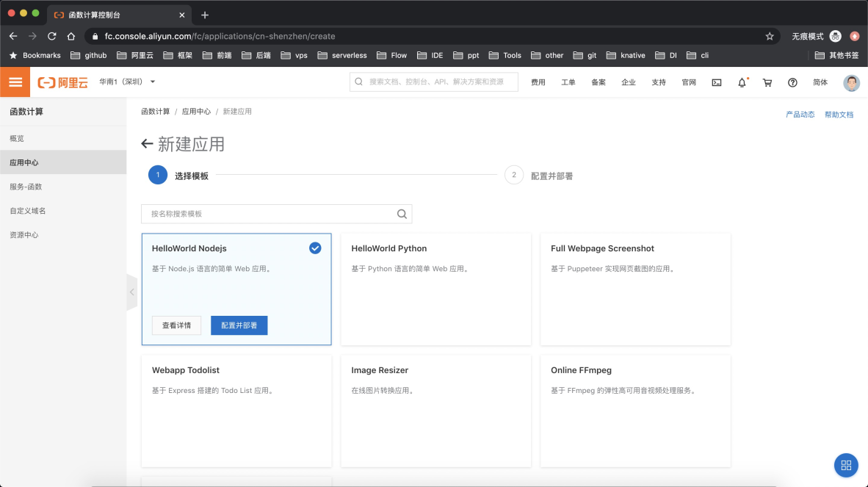Click the 查看详情 button
868x487 pixels.
tap(176, 325)
